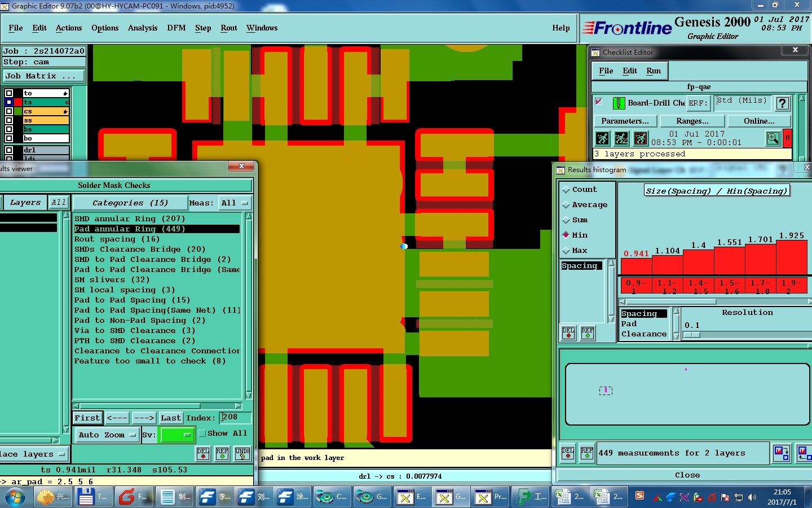The width and height of the screenshot is (812, 508).
Task: Open results with the magnifier icon
Action: pos(773,138)
